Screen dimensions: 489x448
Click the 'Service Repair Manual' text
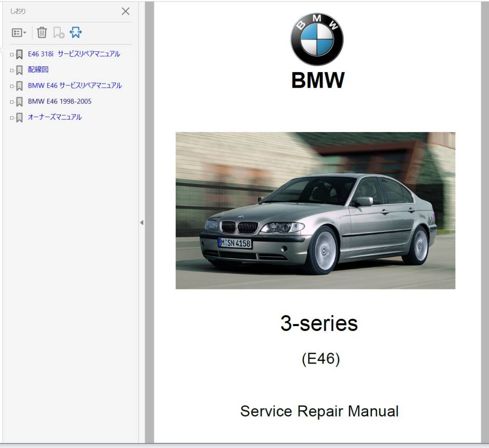pyautogui.click(x=319, y=411)
